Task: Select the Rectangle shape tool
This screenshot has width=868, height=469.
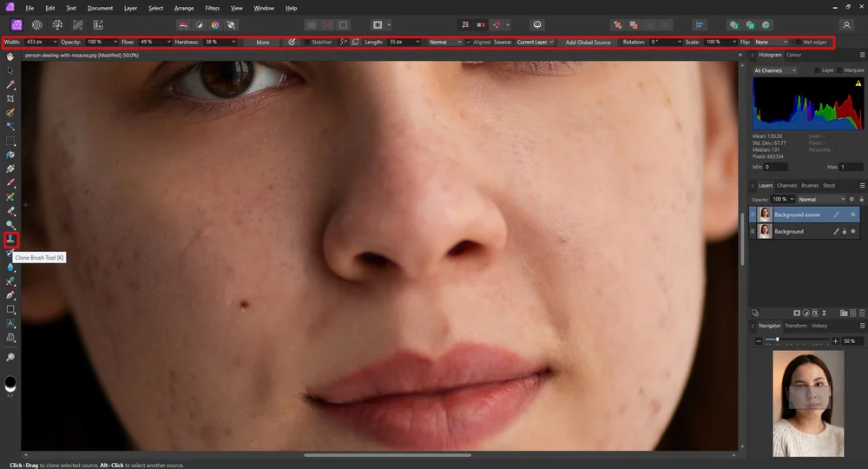Action: (x=10, y=309)
